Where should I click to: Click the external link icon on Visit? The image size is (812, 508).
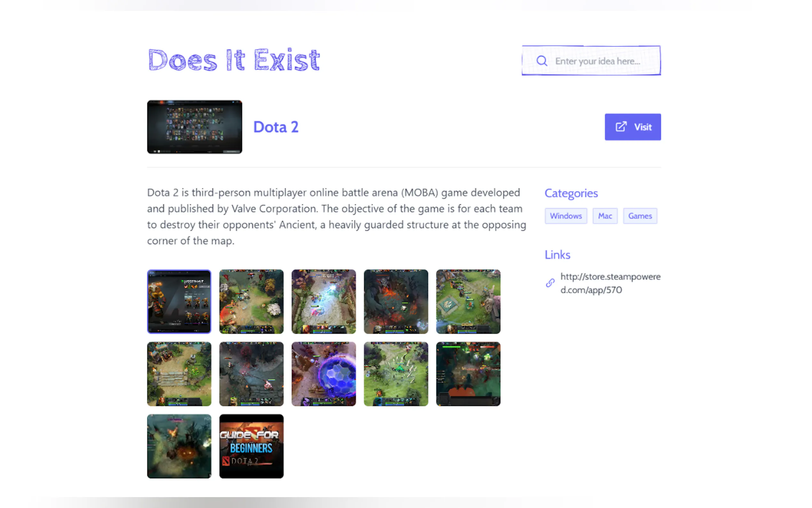[621, 127]
